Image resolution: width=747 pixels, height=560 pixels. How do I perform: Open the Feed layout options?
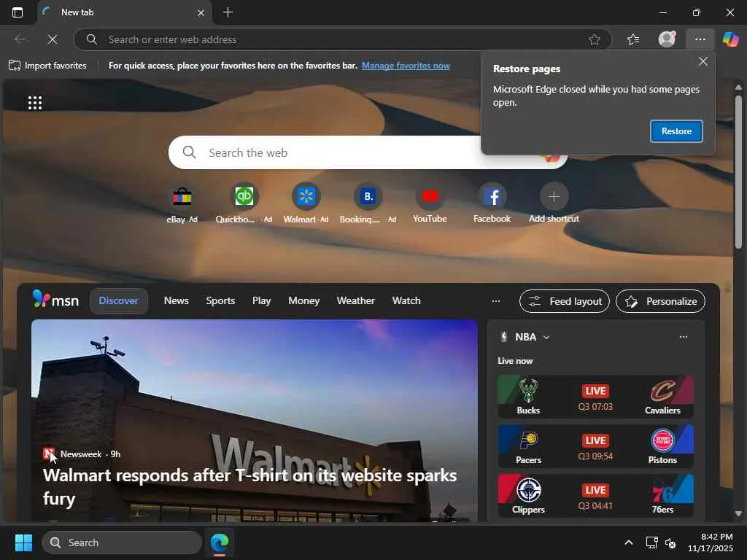coord(565,301)
